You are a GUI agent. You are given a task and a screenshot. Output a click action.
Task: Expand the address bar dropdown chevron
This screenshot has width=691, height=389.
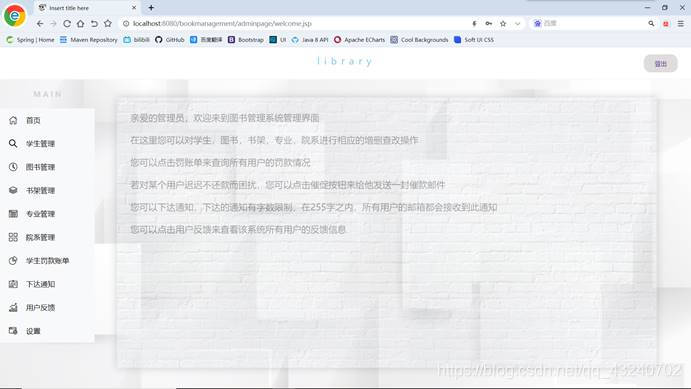coord(517,23)
